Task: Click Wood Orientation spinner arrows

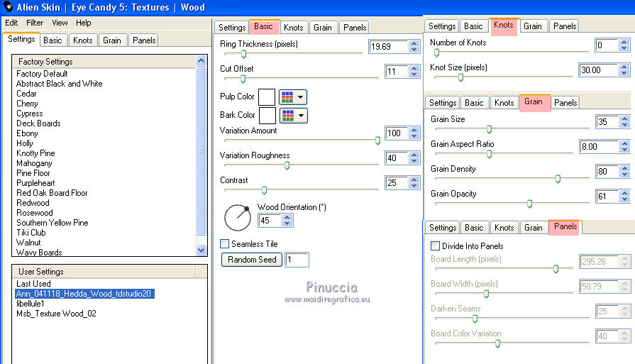Action: point(287,220)
